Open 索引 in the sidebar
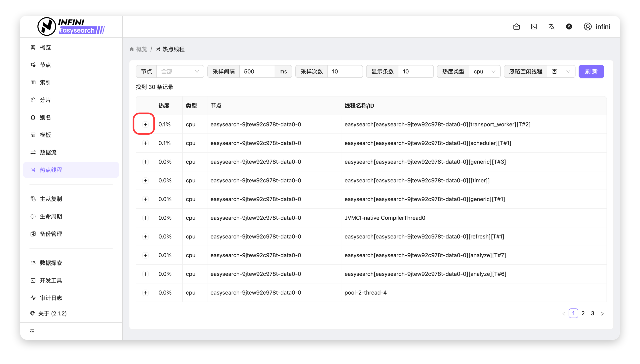640x364 pixels. click(45, 83)
